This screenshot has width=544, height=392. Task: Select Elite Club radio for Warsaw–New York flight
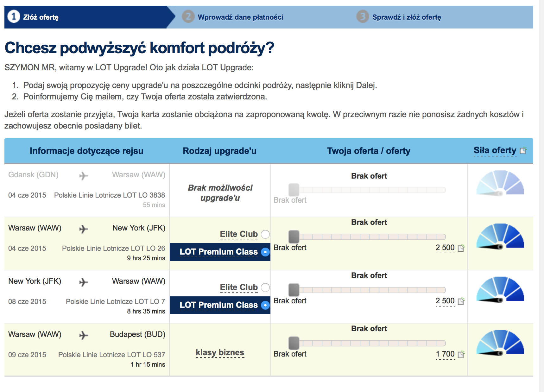[x=265, y=234]
